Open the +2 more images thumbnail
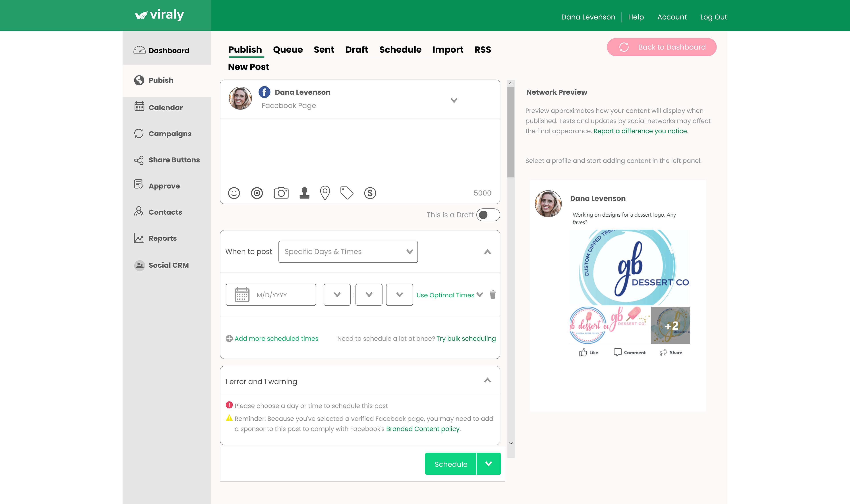 click(670, 325)
